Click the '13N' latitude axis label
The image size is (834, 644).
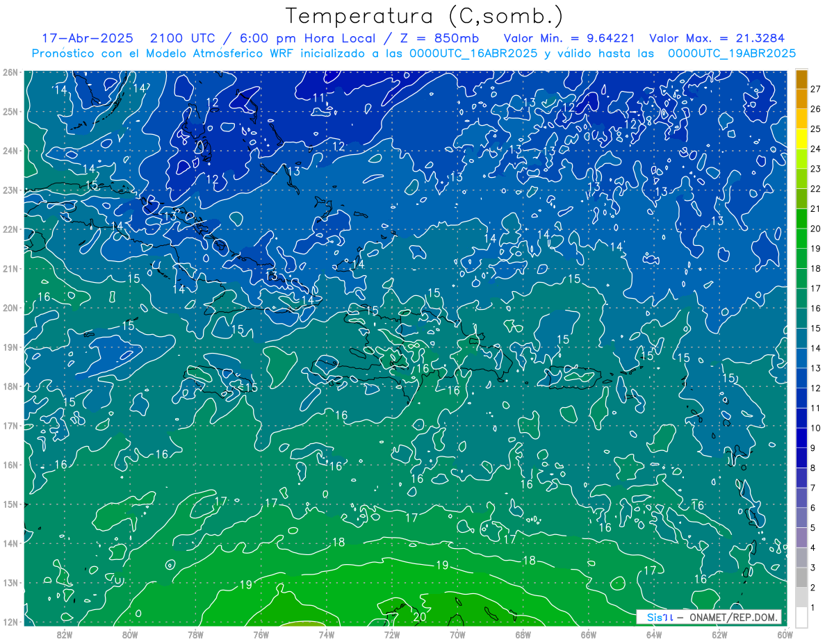[10, 583]
